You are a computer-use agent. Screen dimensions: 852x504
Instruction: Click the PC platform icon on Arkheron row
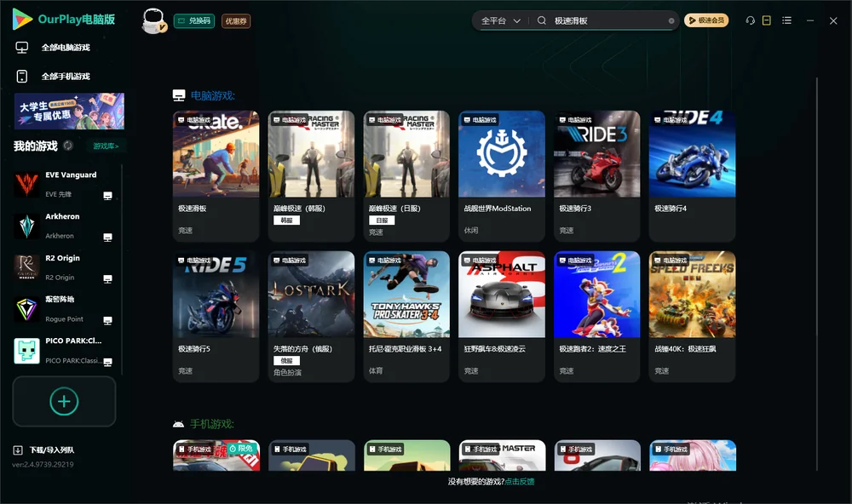point(107,238)
